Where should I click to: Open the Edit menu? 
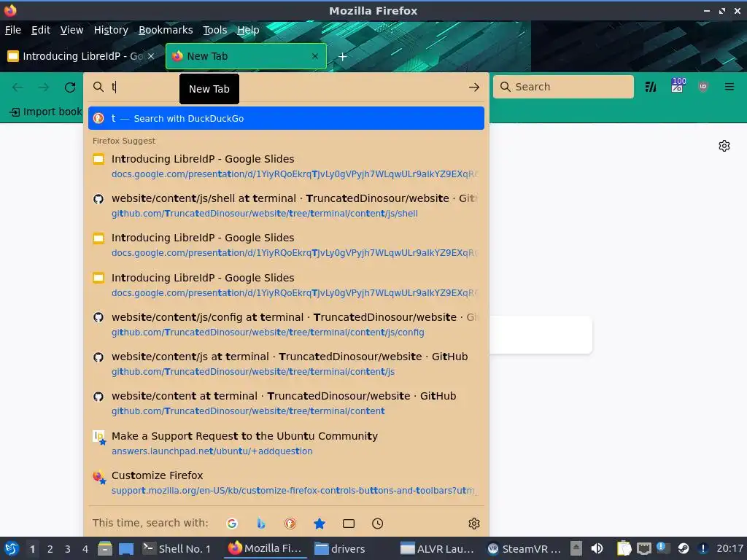tap(41, 30)
